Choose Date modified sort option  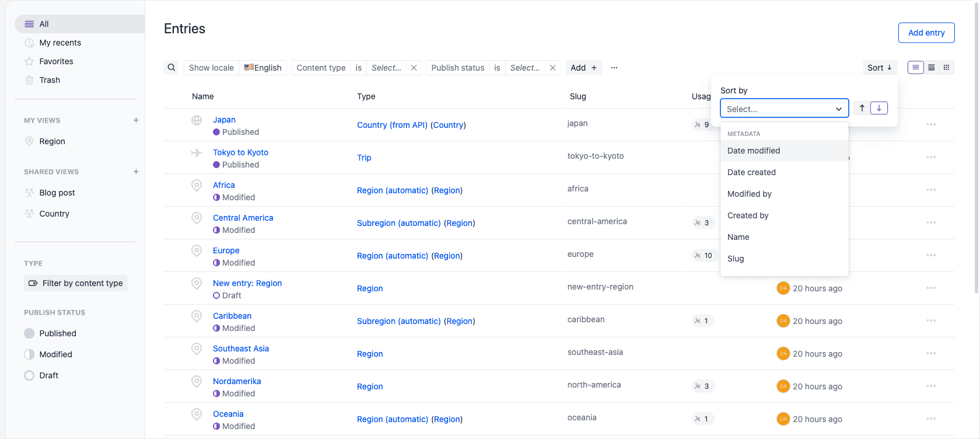click(784, 151)
